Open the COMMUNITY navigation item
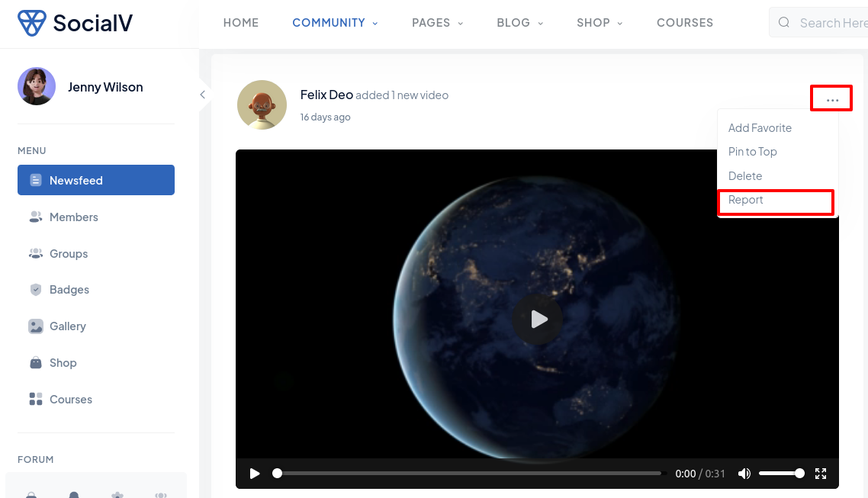The image size is (868, 498). 329,23
